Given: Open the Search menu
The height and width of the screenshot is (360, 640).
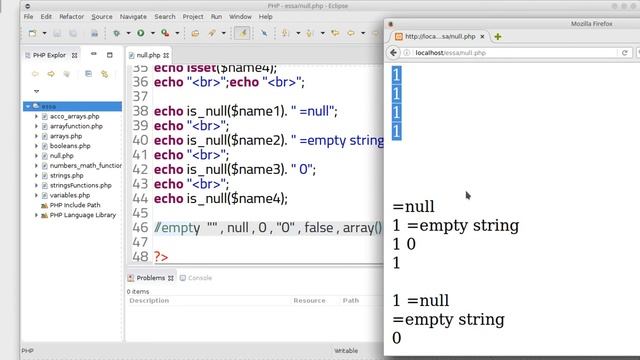Looking at the screenshot, I should click(x=164, y=17).
